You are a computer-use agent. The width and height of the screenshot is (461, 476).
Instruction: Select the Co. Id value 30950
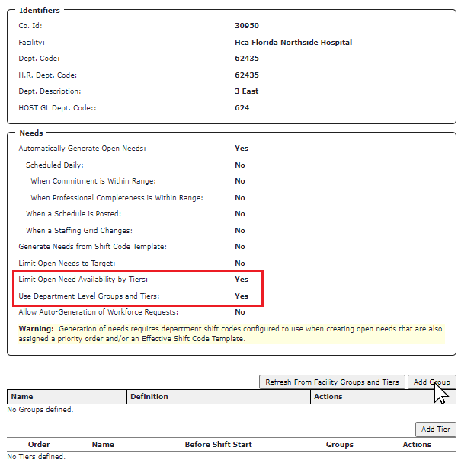tap(247, 25)
